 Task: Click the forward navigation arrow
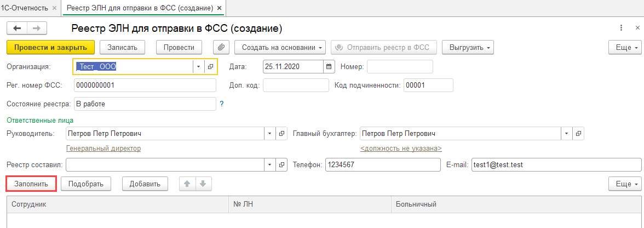(37, 28)
